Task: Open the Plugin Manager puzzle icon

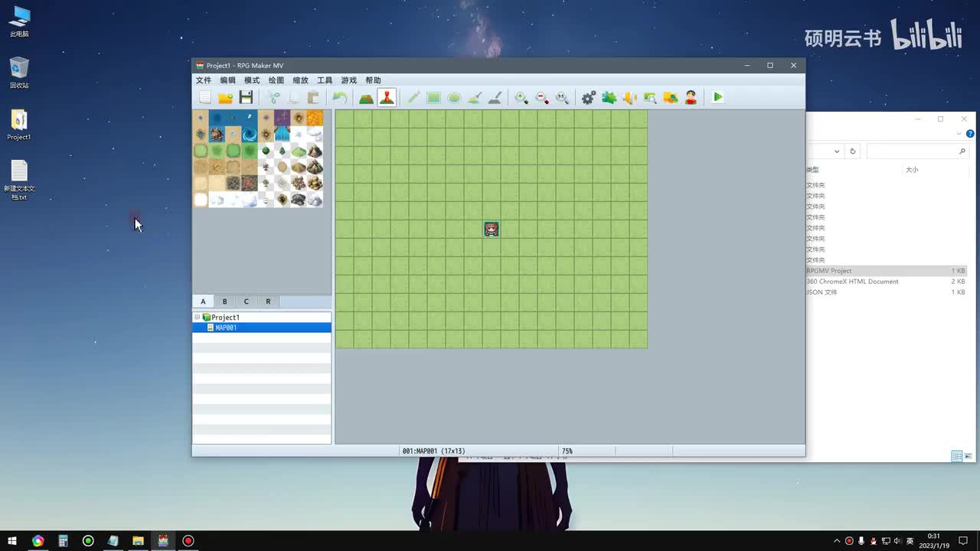Action: pyautogui.click(x=609, y=97)
